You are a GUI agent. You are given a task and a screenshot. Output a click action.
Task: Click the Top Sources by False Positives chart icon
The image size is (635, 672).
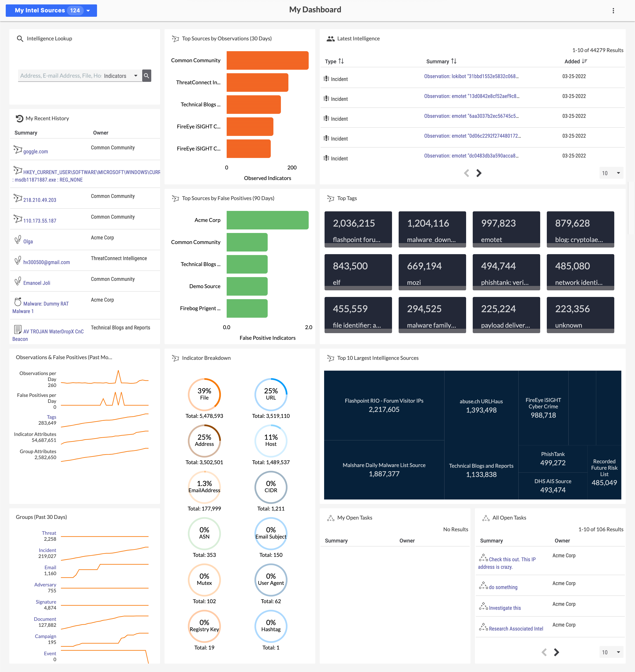click(x=176, y=198)
